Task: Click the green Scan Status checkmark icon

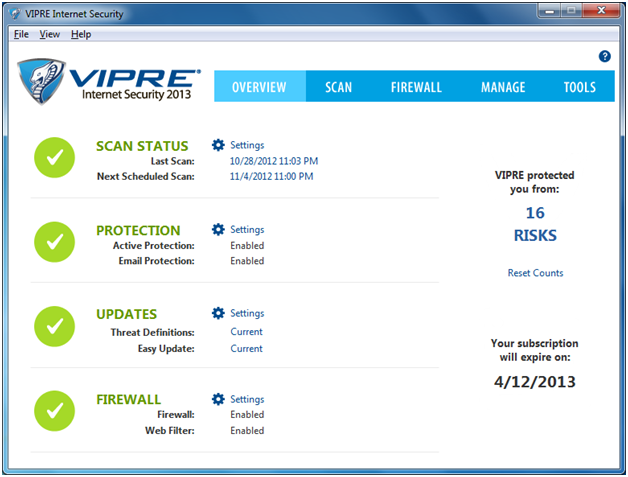Action: 54,157
